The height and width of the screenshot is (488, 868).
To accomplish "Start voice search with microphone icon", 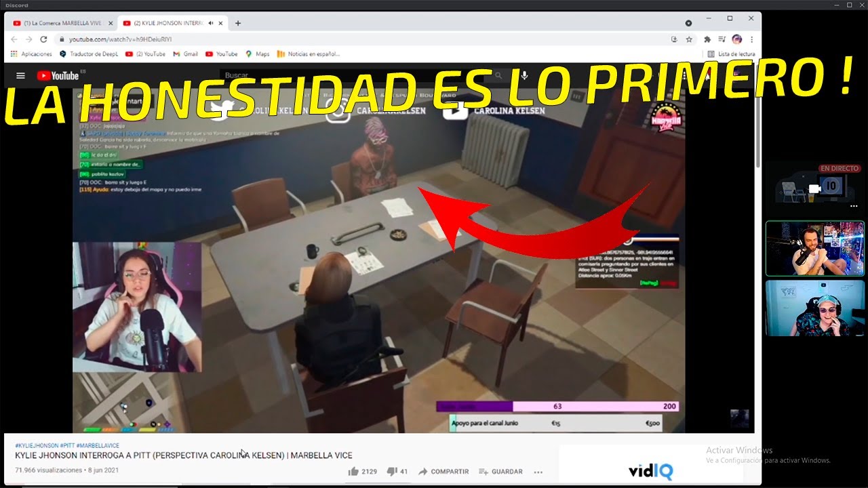I will point(524,75).
